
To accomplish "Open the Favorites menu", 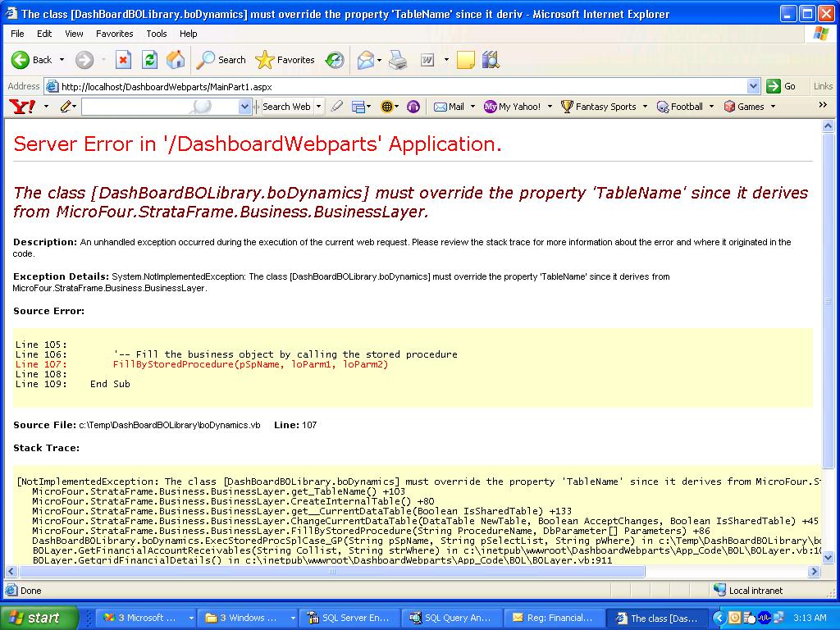I will (114, 34).
